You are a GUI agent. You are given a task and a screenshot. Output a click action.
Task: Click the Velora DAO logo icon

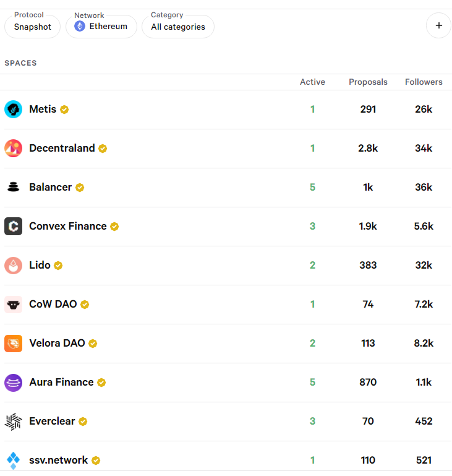pyautogui.click(x=13, y=344)
